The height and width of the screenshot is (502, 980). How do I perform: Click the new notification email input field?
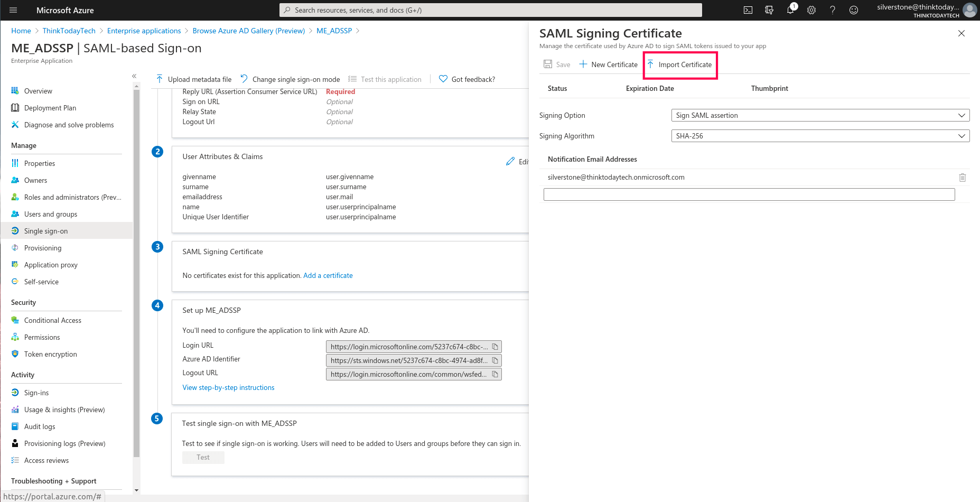[x=749, y=194]
